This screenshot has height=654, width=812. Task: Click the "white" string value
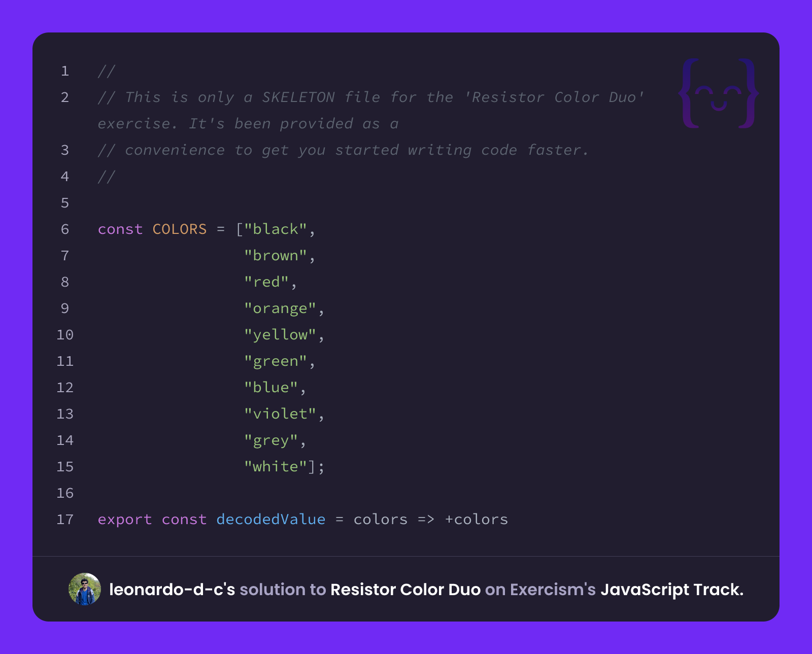pyautogui.click(x=276, y=467)
